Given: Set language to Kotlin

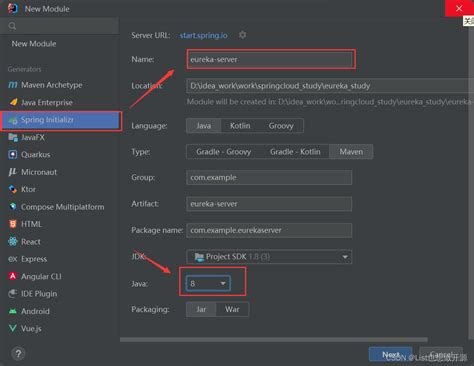Looking at the screenshot, I should click(240, 126).
